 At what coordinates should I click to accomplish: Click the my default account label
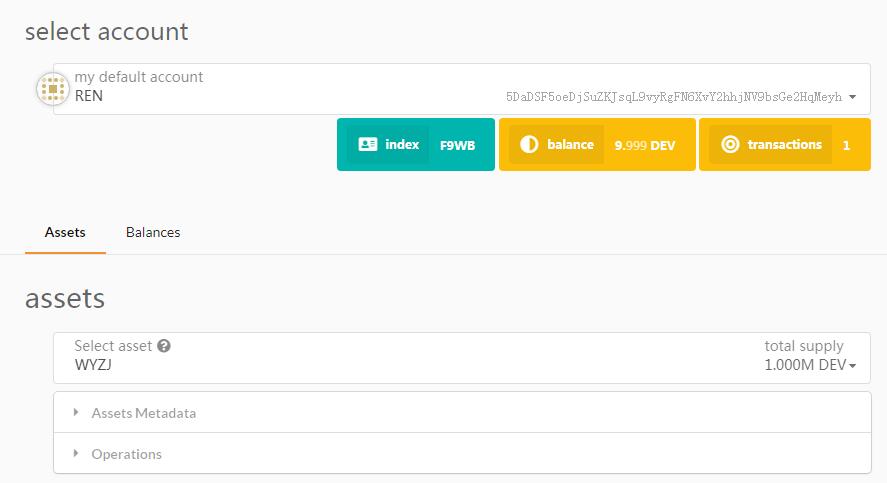click(139, 77)
